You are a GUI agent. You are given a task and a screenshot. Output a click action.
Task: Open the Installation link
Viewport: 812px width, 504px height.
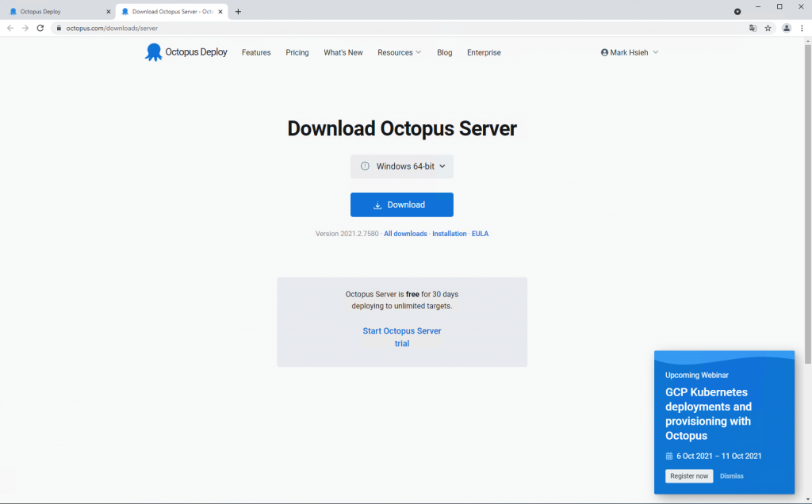pos(450,233)
